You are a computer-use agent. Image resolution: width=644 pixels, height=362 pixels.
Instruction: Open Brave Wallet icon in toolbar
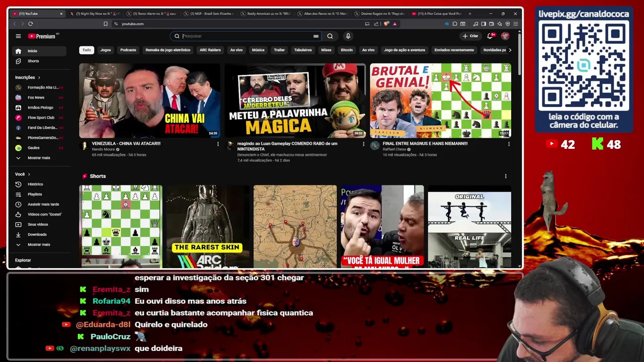(491, 24)
